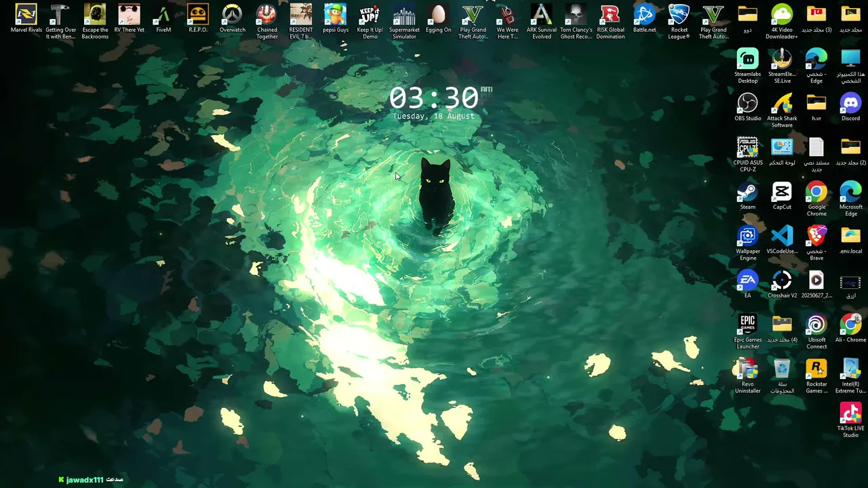The width and height of the screenshot is (868, 488).
Task: Launch ARK Survival Evolved
Action: tap(541, 21)
